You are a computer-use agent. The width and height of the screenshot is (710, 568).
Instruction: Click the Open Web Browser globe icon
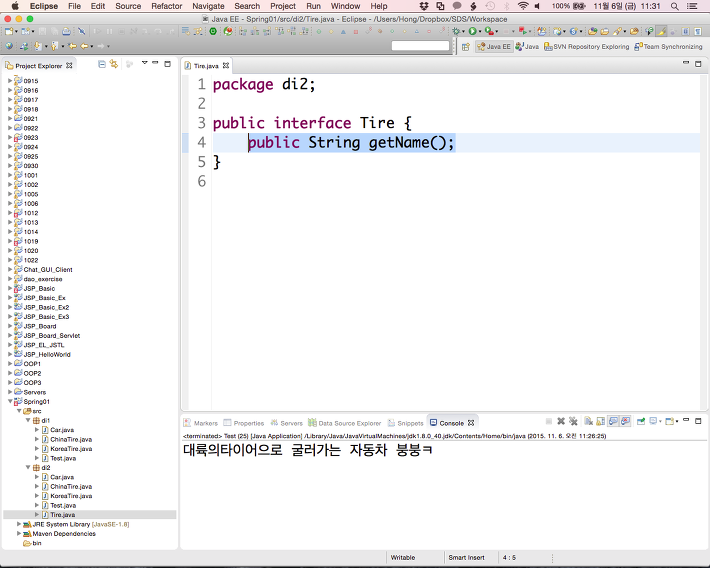click(9, 46)
